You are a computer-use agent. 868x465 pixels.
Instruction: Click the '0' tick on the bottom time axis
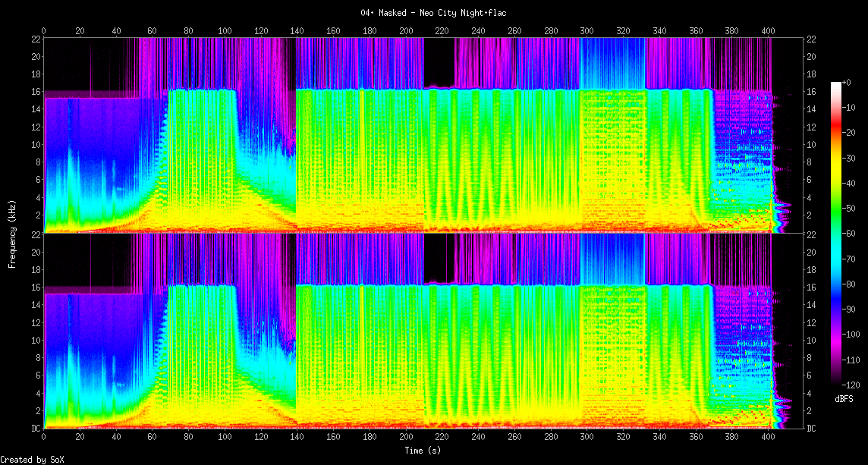(x=44, y=438)
